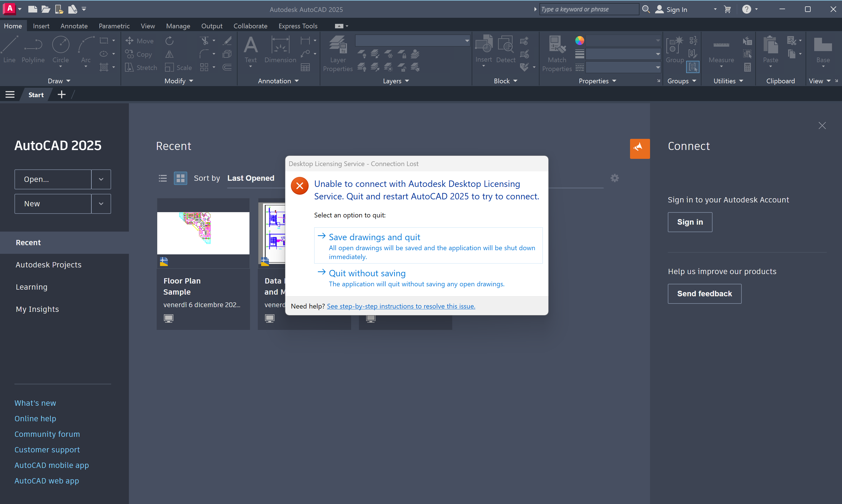The width and height of the screenshot is (842, 504).
Task: Open the recent files settings gear
Action: click(615, 178)
